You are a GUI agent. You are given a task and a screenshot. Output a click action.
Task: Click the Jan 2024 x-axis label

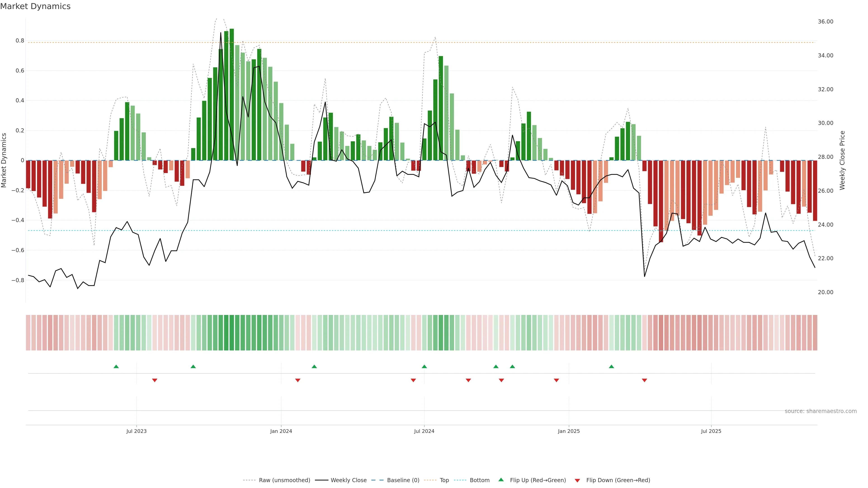pyautogui.click(x=281, y=431)
